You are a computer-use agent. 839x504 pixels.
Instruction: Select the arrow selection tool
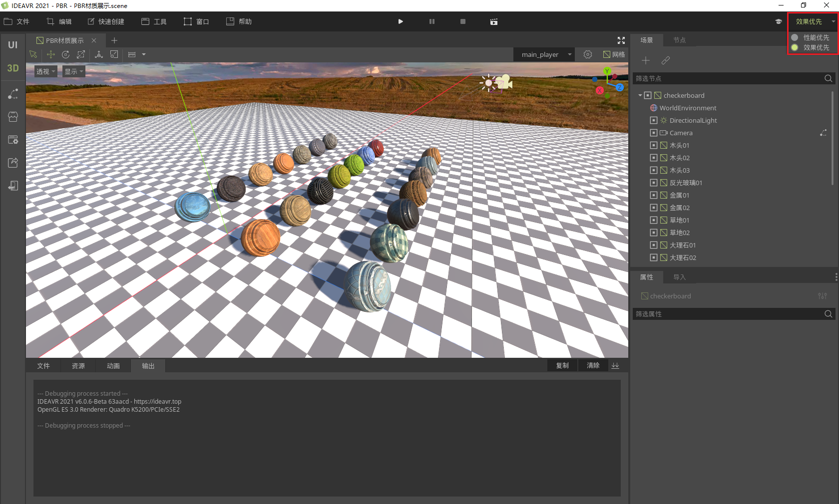pyautogui.click(x=33, y=54)
